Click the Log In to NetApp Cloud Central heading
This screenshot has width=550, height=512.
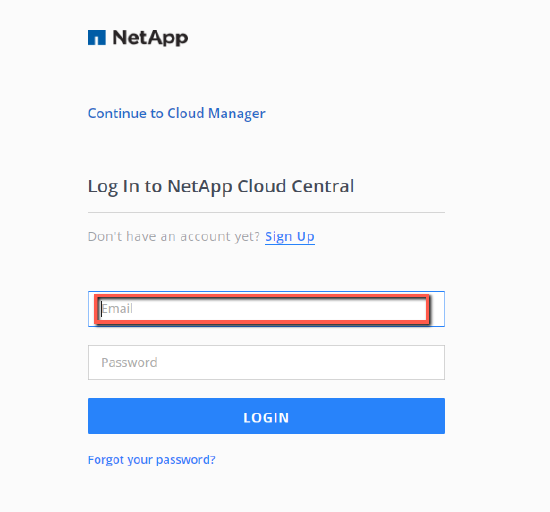[221, 186]
